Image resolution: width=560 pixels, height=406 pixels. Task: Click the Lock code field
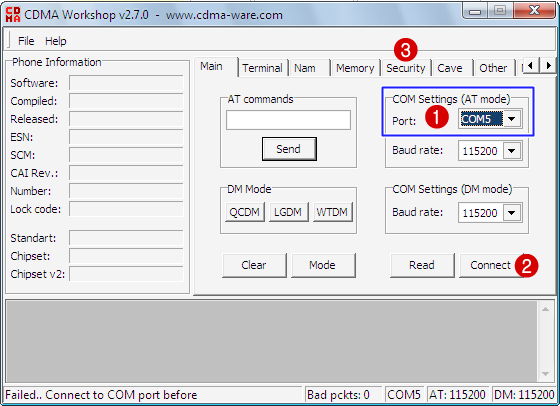point(126,209)
